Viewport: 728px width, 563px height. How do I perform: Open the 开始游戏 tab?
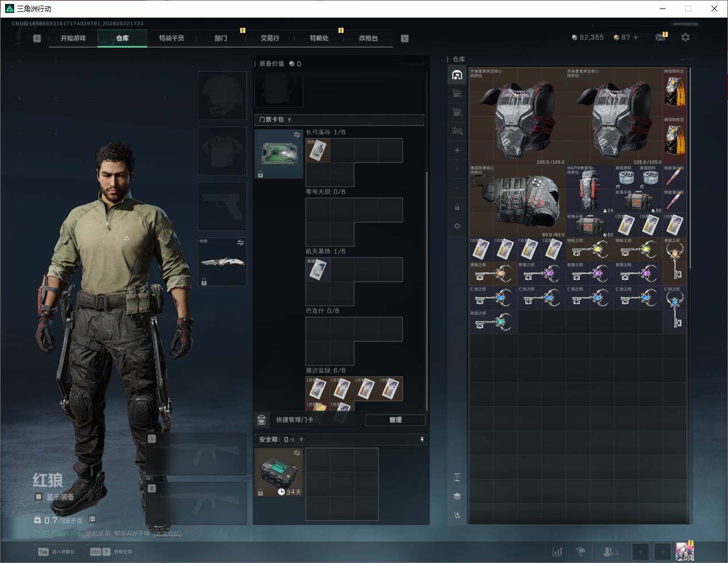click(x=73, y=38)
